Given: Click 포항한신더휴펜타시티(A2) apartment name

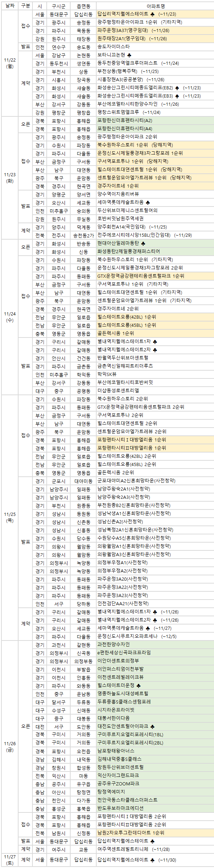Looking at the screenshot, I should 125,121.
